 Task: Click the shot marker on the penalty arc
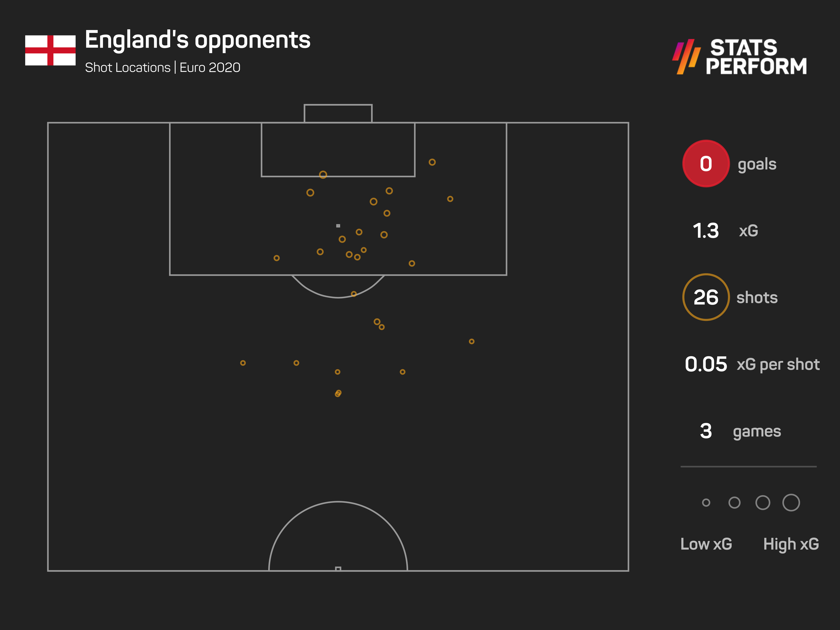(354, 294)
